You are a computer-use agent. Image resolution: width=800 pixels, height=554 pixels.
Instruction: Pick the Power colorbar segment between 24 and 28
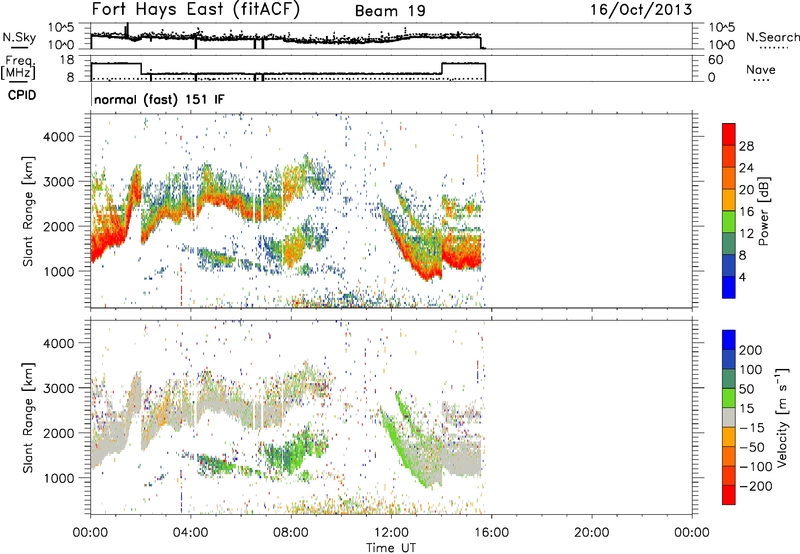pos(729,156)
